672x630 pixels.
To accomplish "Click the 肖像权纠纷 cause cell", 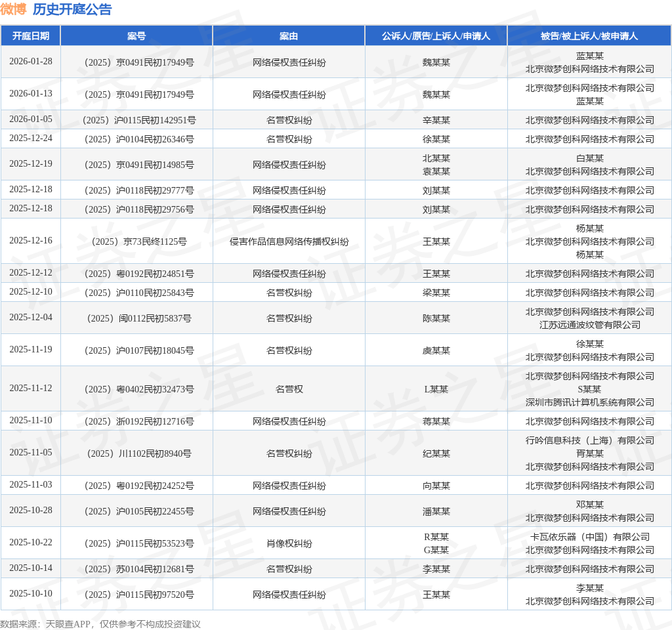I will click(x=289, y=543).
